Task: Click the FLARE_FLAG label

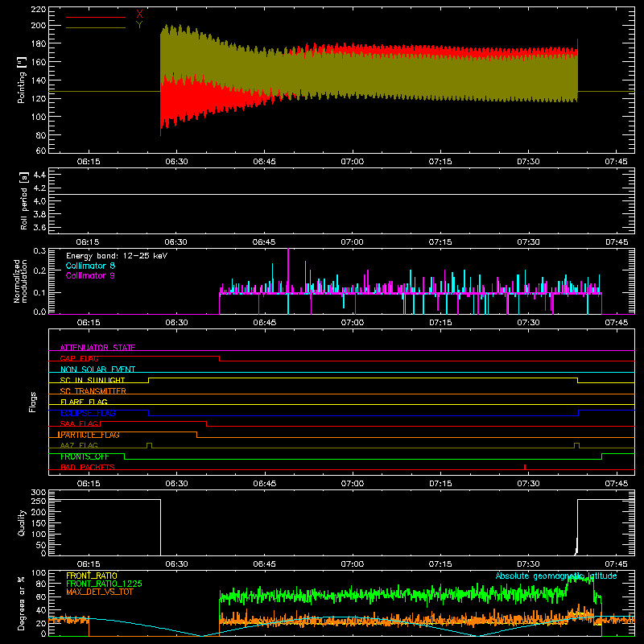Action: point(84,402)
